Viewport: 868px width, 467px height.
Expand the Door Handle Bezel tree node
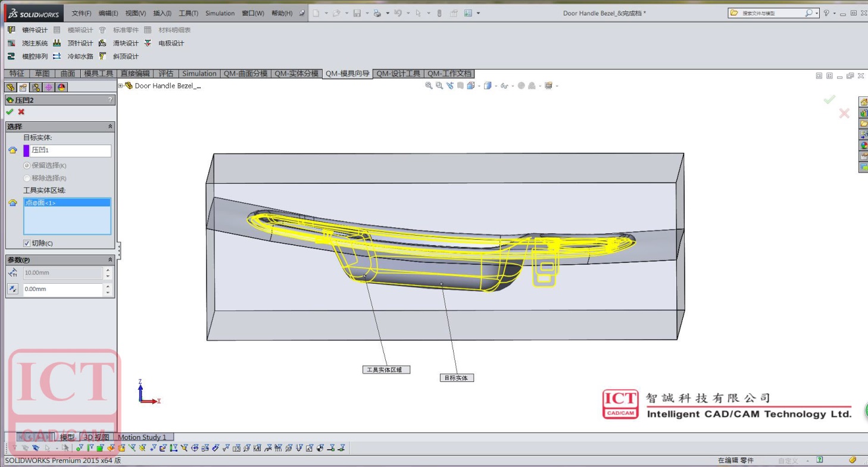click(121, 86)
